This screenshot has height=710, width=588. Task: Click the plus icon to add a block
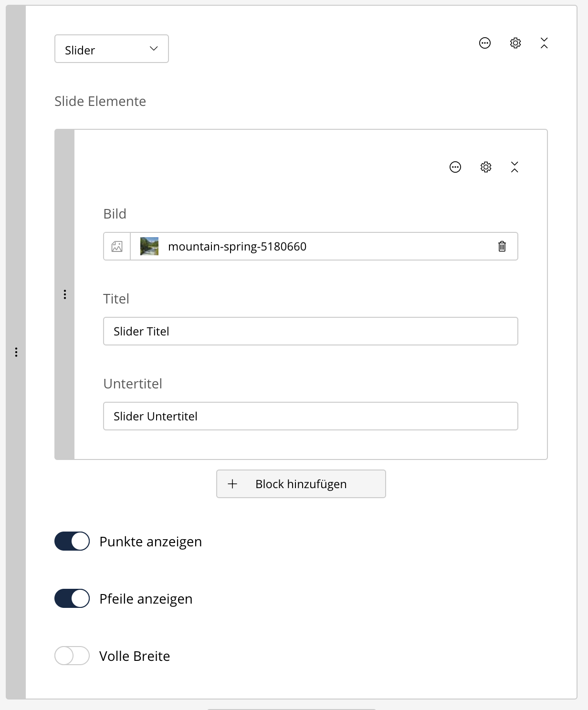(x=232, y=484)
